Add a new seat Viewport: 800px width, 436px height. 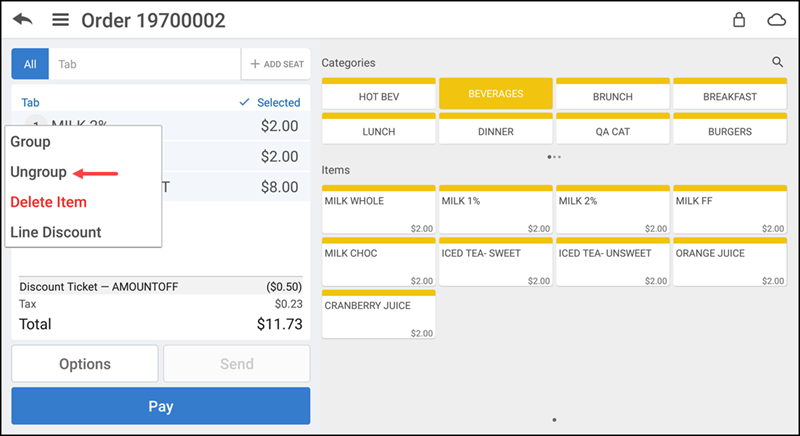[x=276, y=64]
